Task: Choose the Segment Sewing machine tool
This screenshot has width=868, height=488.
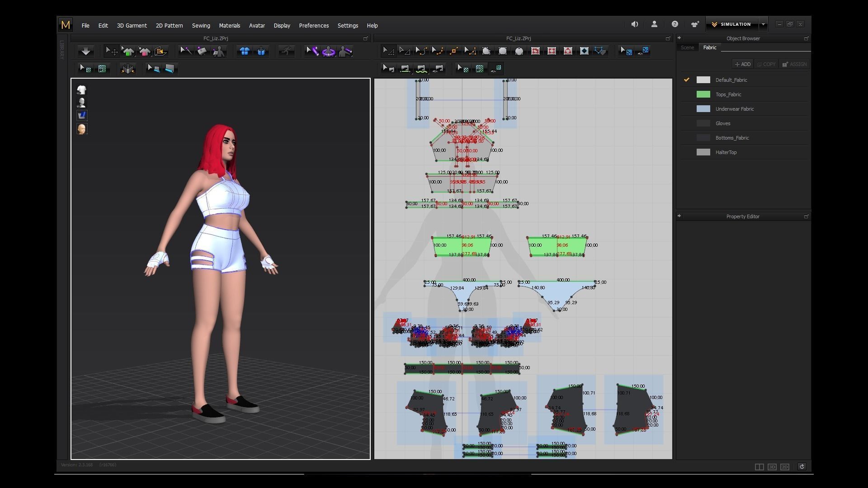Action: [x=405, y=69]
